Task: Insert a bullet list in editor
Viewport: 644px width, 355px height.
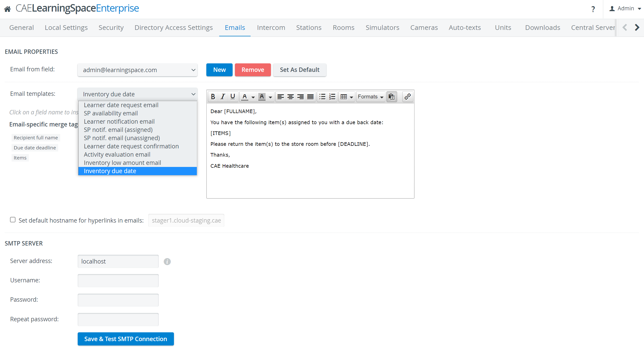Action: [322, 97]
